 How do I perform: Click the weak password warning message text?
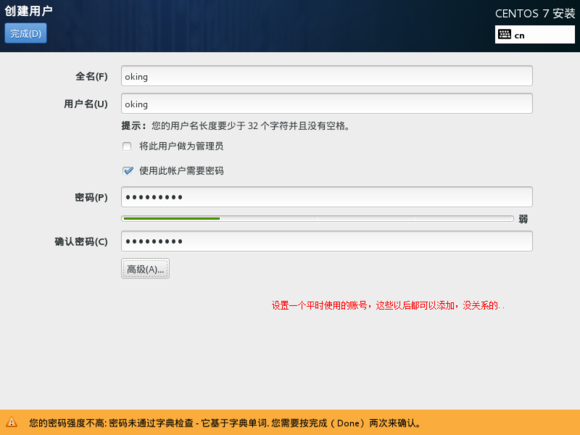(x=225, y=422)
